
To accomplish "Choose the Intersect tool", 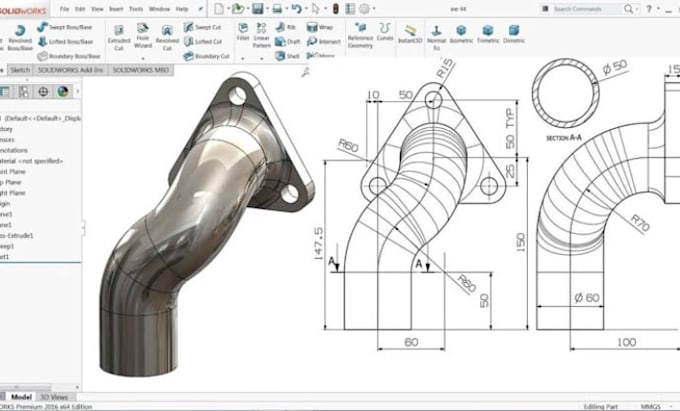I will (324, 42).
